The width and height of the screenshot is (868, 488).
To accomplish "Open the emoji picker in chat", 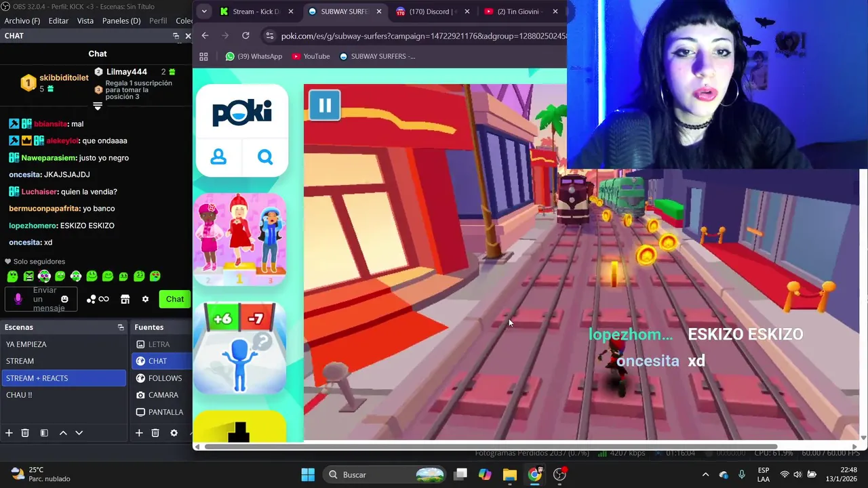I will point(65,299).
